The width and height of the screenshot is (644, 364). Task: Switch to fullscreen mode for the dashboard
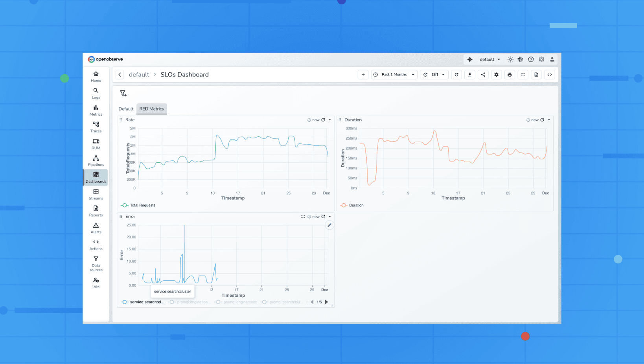coord(523,74)
